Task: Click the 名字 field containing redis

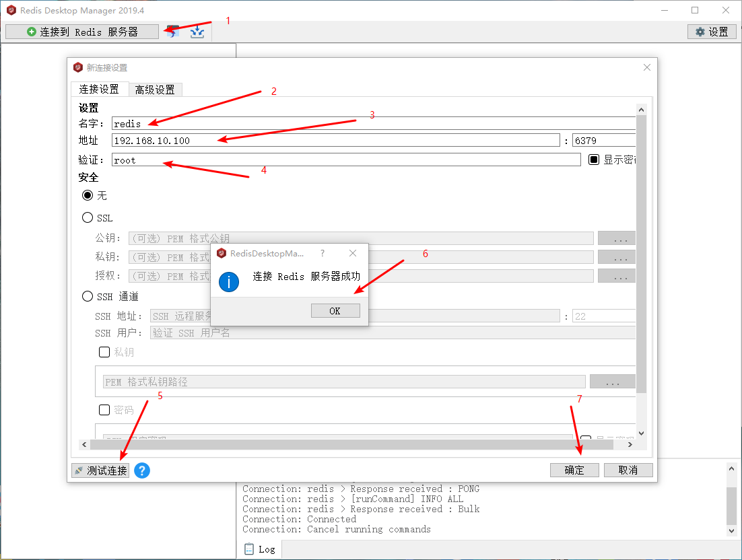Action: 374,123
